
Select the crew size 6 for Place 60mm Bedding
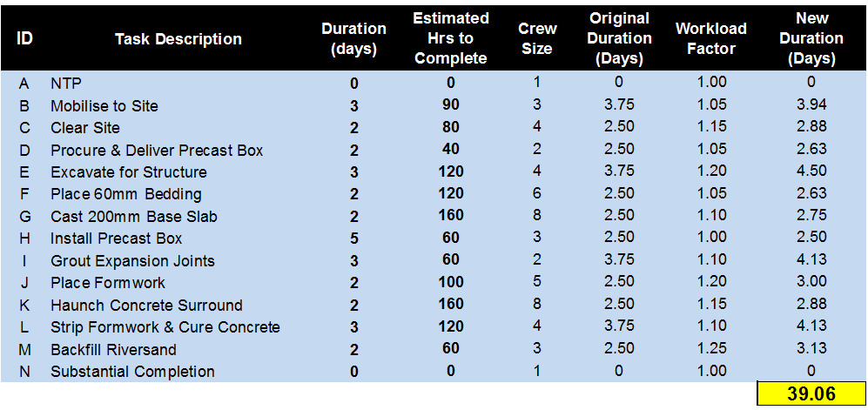[x=536, y=193]
